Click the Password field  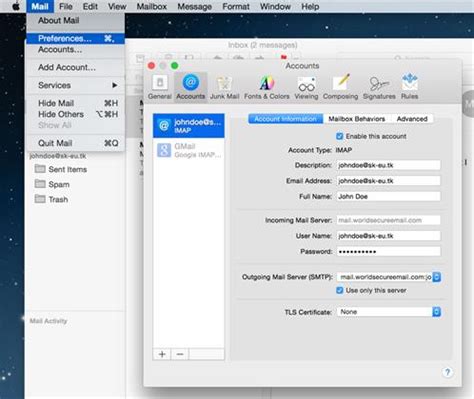(388, 251)
